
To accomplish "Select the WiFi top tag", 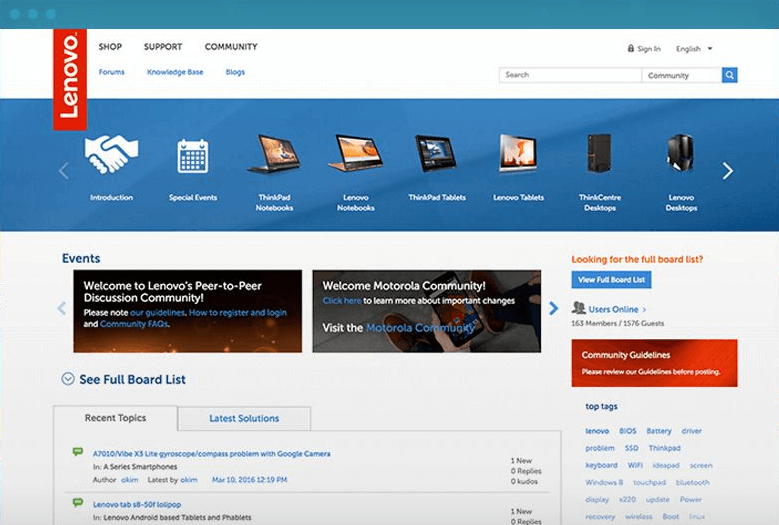I will [635, 465].
